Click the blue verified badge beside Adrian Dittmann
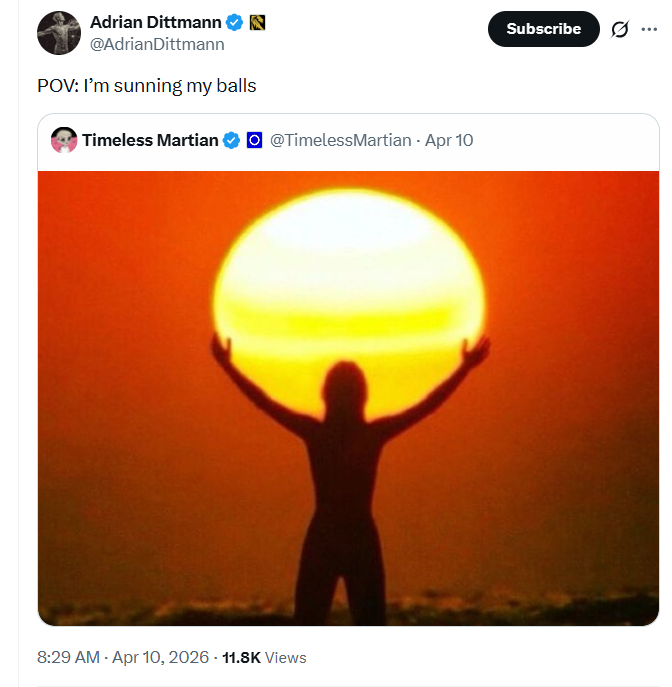672x687 pixels. coord(235,22)
